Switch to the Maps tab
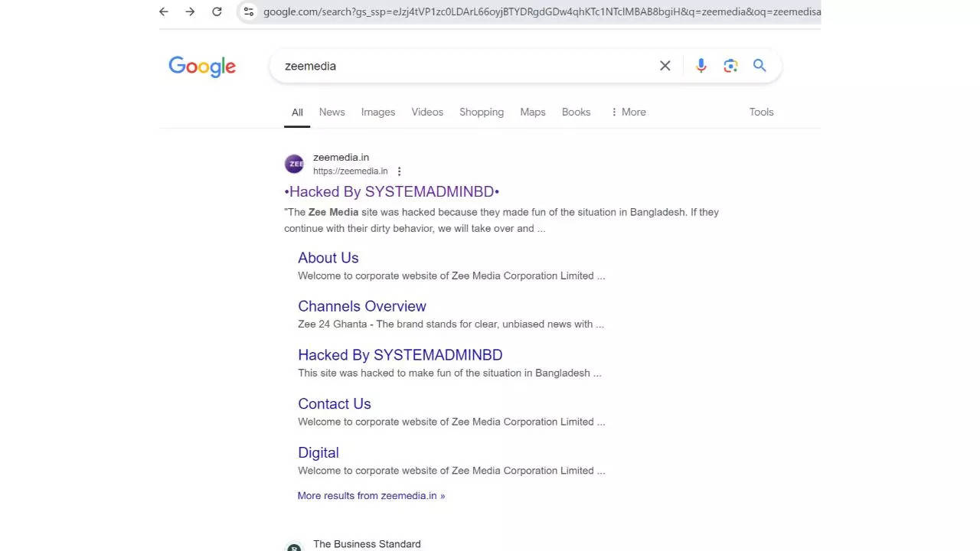This screenshot has width=980, height=551. point(533,112)
